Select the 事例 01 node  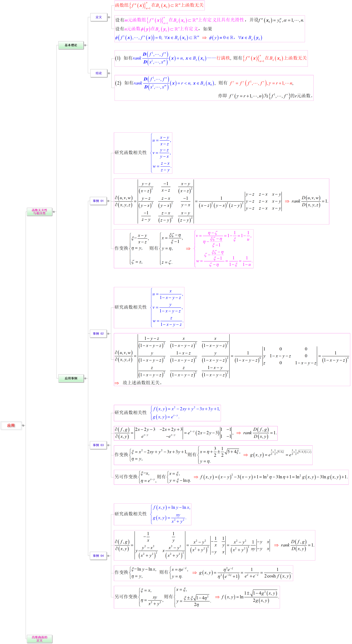tap(98, 201)
